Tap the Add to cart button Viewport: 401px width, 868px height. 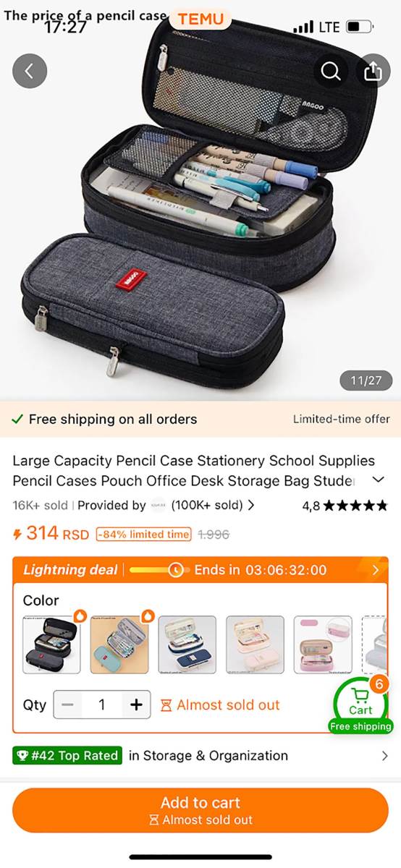click(200, 810)
